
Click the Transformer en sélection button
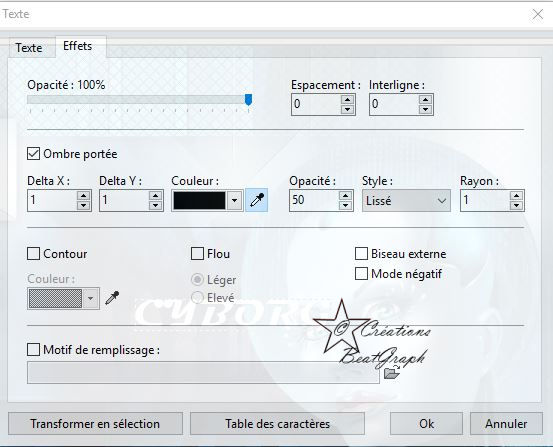95,423
